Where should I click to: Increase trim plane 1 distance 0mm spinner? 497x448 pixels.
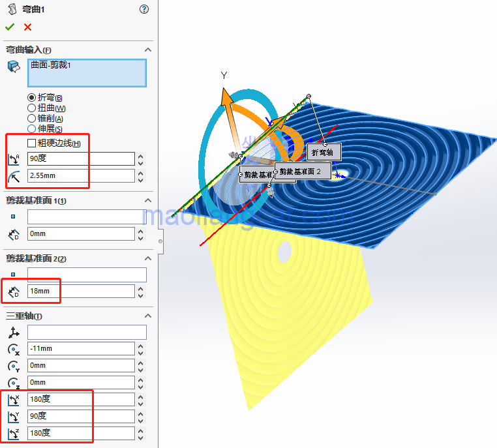point(141,231)
